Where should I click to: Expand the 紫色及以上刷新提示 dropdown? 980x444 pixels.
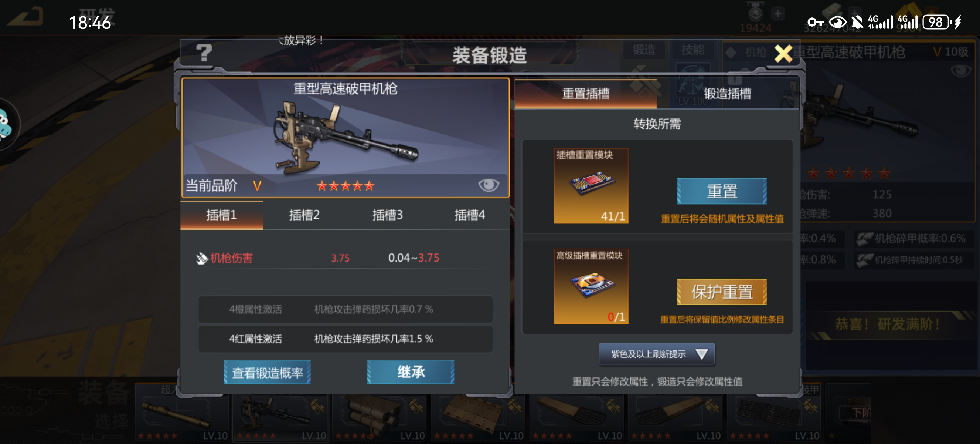click(657, 354)
